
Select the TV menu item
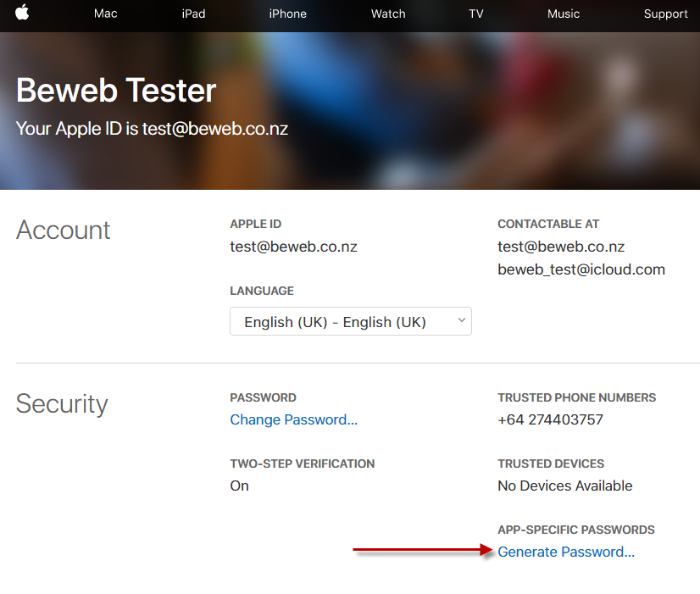pos(476,14)
